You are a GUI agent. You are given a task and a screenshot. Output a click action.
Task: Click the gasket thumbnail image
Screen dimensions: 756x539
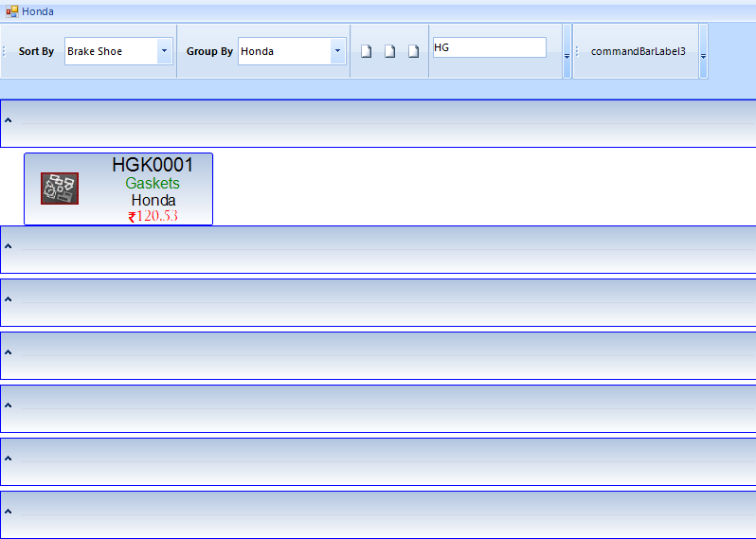pos(60,189)
